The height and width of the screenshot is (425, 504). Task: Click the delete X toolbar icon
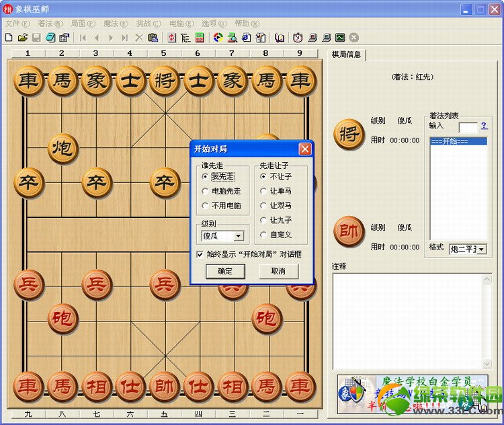(x=139, y=38)
